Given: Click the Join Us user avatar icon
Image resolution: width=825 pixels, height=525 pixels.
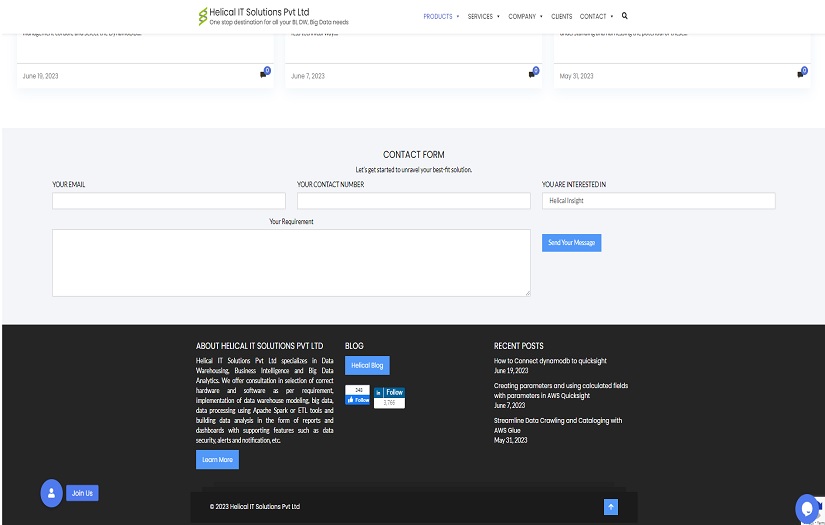Looking at the screenshot, I should tap(52, 493).
